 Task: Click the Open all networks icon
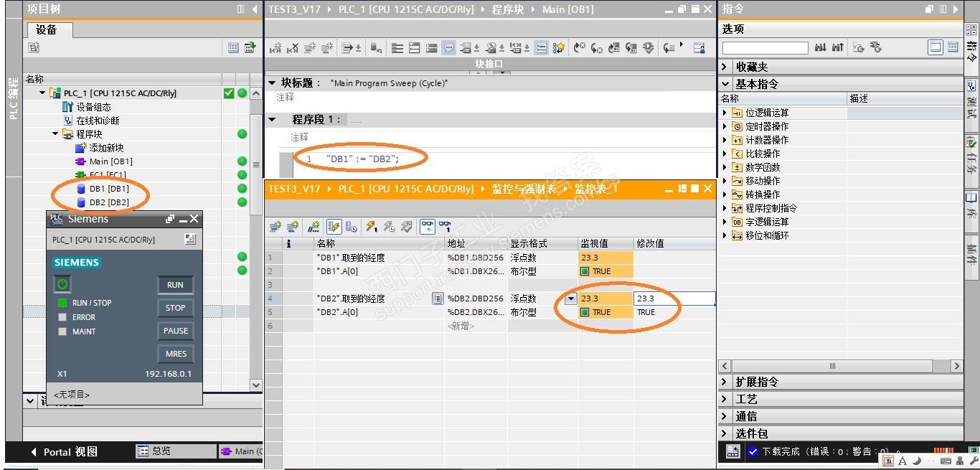(413, 48)
